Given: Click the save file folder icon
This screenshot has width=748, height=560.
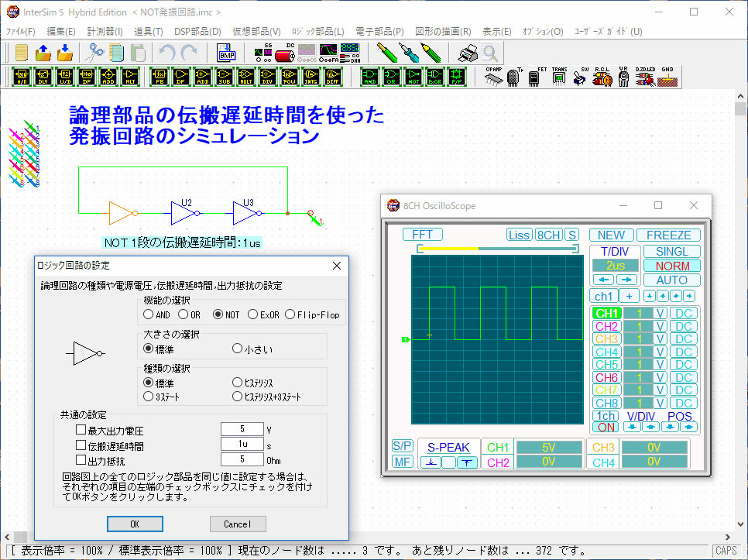Looking at the screenshot, I should point(65,53).
